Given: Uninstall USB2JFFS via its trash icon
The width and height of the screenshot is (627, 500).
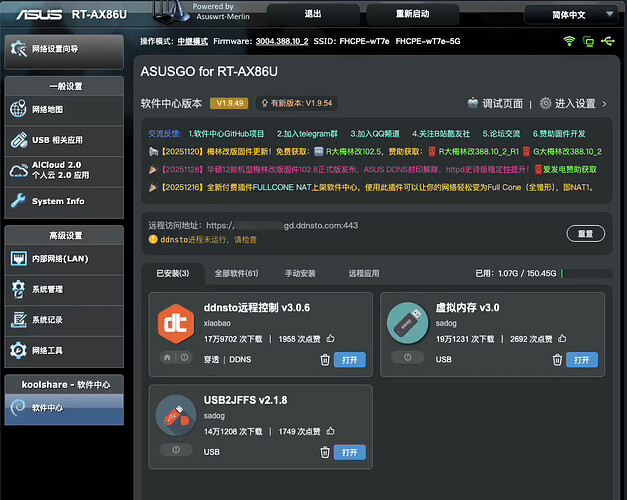Looking at the screenshot, I should 324,452.
